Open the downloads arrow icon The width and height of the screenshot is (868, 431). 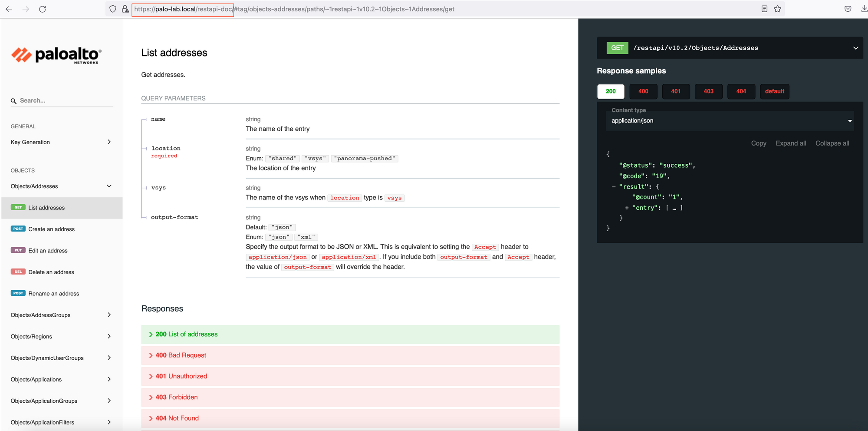864,9
